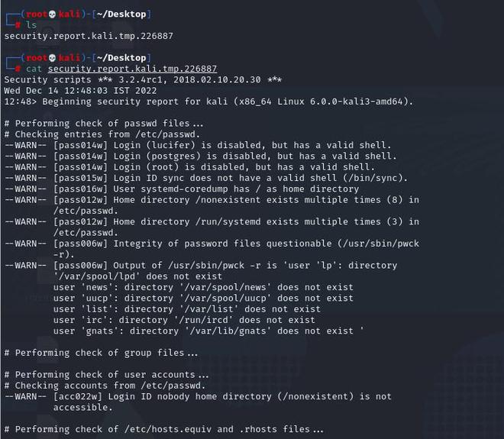
Task: Click the ~/Desktop path in first prompt
Action: (121, 15)
